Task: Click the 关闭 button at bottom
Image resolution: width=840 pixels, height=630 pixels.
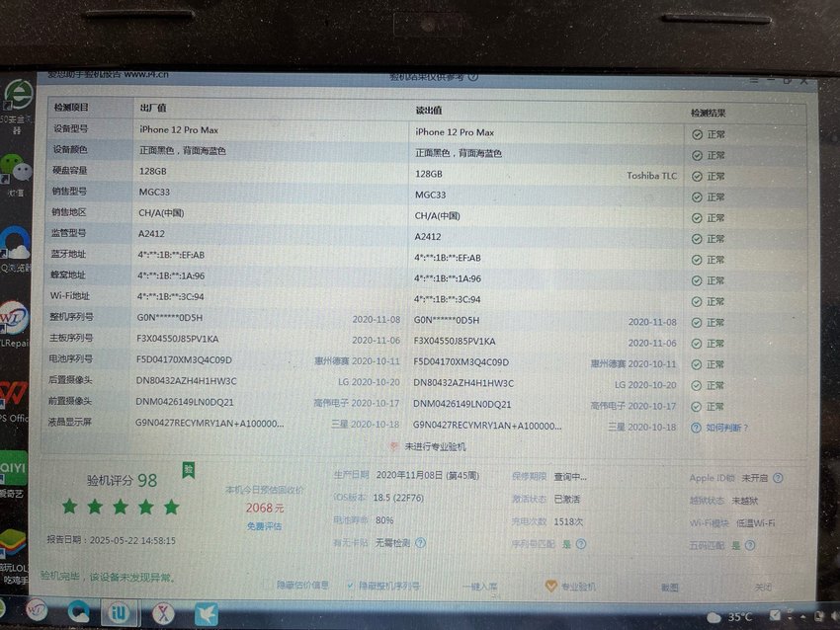Action: tap(763, 588)
